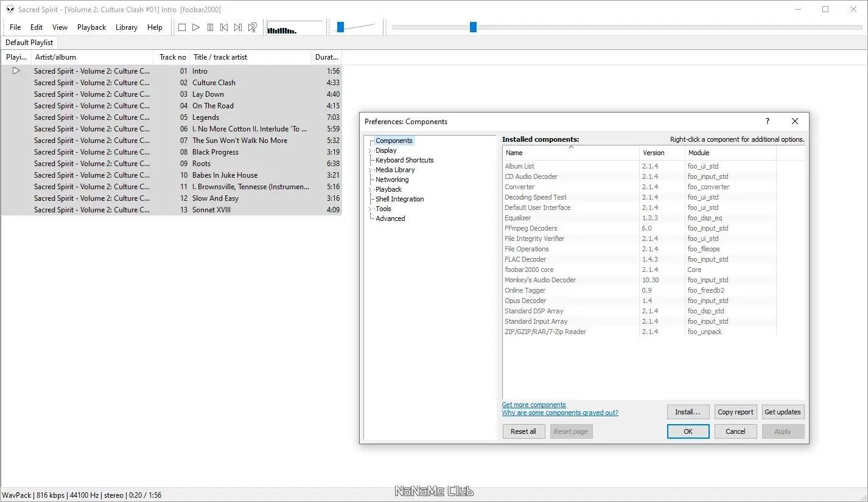The height and width of the screenshot is (502, 868).
Task: Click the Install... button
Action: [688, 412]
